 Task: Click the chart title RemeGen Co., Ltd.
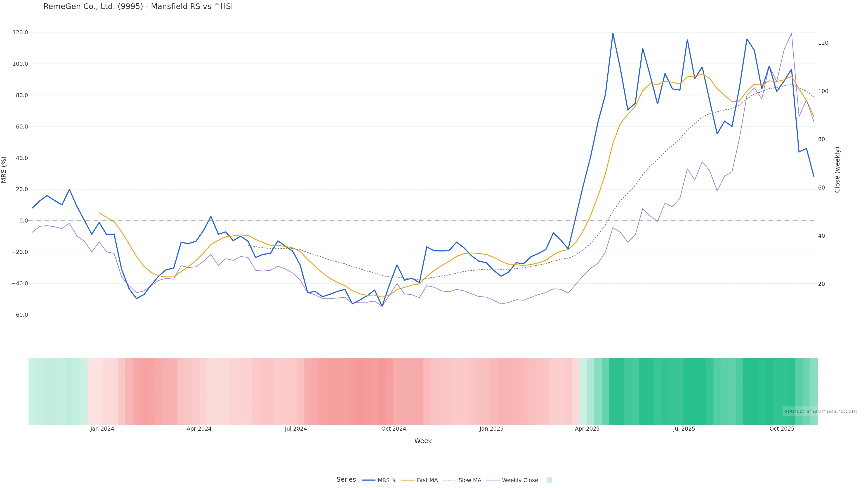(138, 7)
